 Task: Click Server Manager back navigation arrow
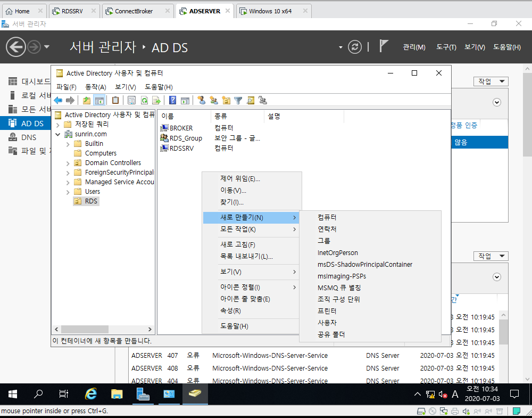[15, 47]
